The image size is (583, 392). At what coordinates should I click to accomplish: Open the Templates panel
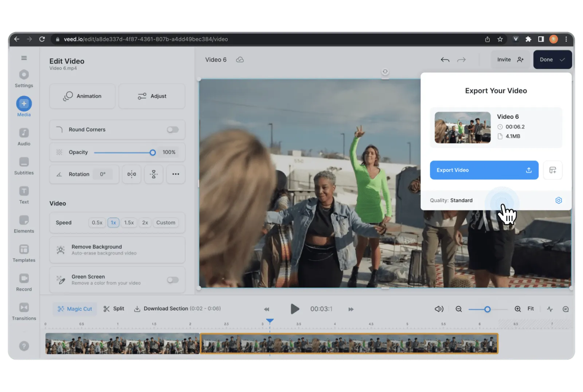(x=24, y=253)
